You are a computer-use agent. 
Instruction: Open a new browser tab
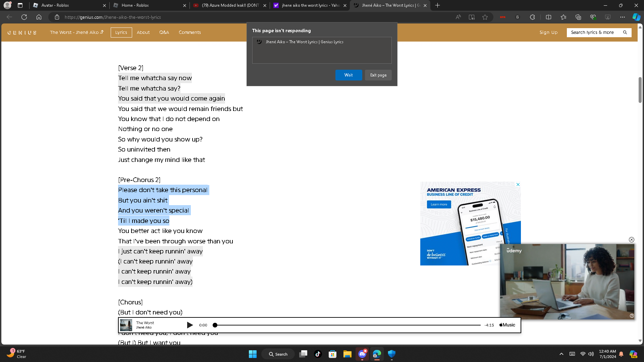437,5
